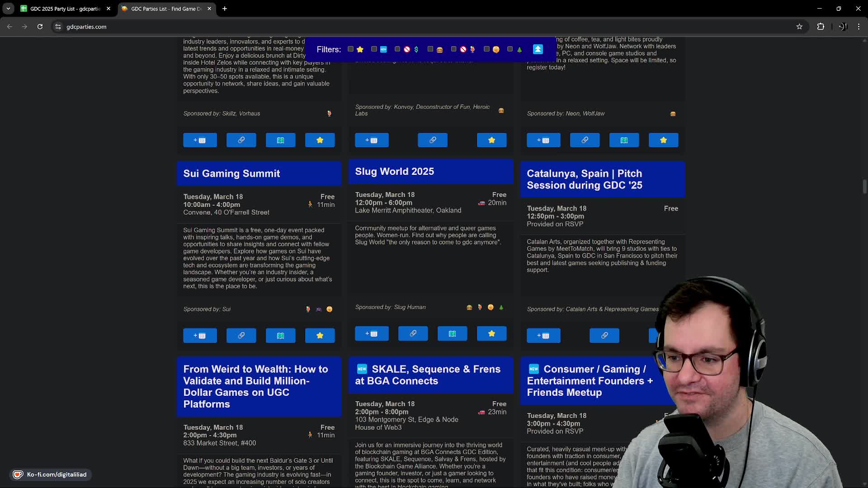Enable the starred events filter checkbox
868x488 pixels.
pyautogui.click(x=350, y=49)
